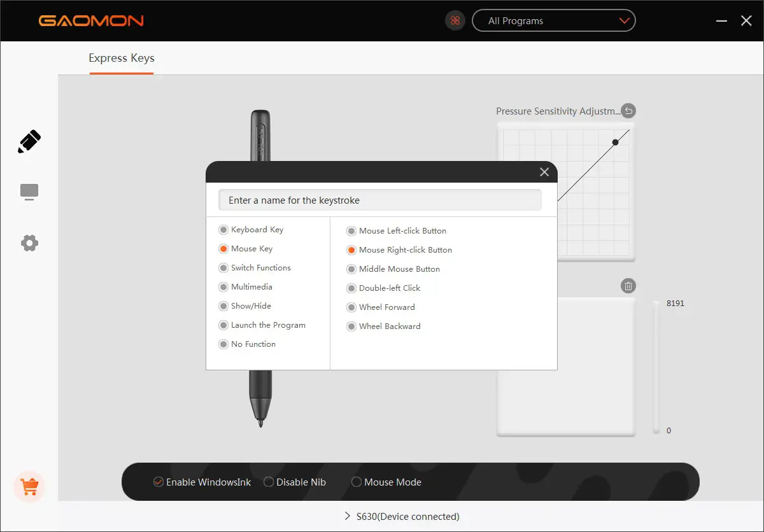Click the trash delete icon
Image resolution: width=764 pixels, height=532 pixels.
[x=628, y=286]
